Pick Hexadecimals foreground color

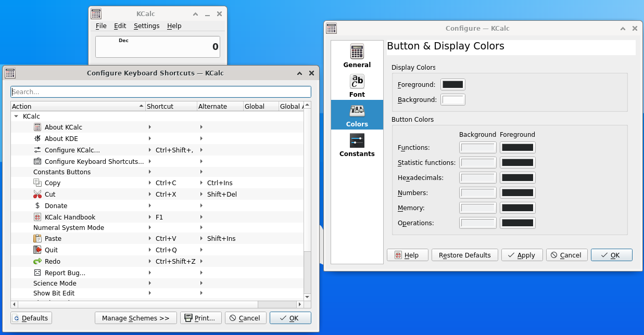click(x=517, y=178)
